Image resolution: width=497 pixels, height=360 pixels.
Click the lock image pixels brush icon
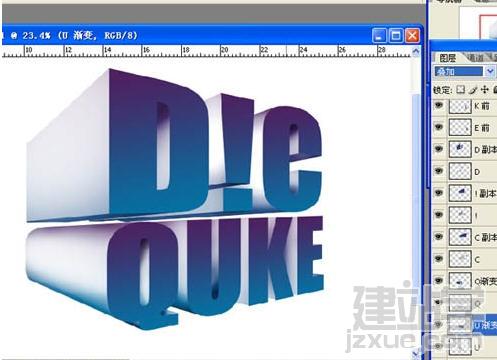click(x=472, y=90)
